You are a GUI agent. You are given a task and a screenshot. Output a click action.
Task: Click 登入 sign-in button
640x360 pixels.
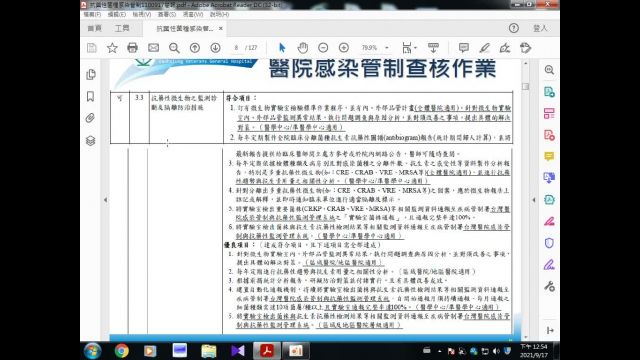[x=540, y=28]
